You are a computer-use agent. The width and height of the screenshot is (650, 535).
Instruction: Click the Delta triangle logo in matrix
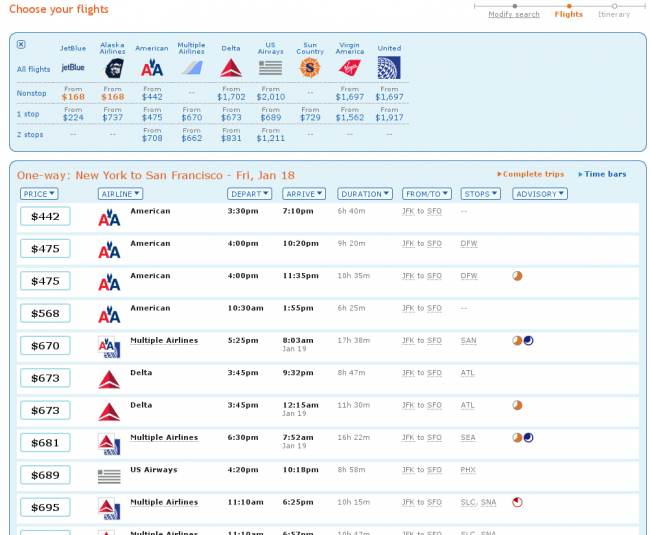(x=231, y=68)
